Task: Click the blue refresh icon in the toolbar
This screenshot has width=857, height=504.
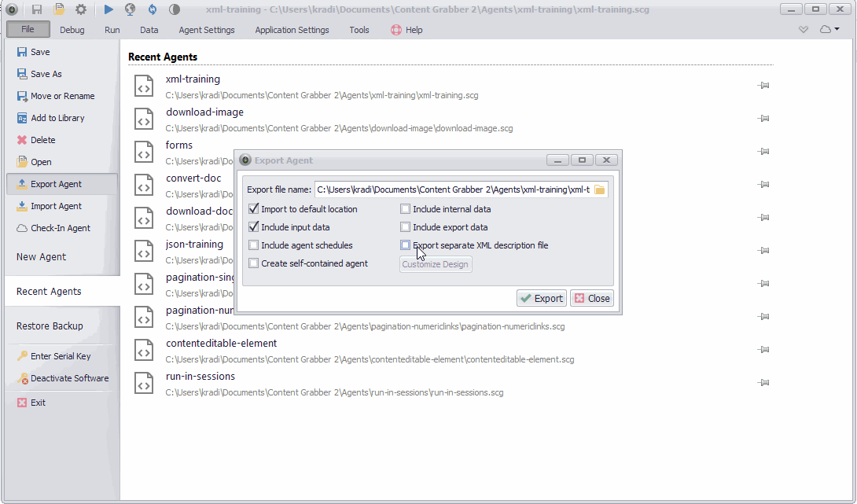Action: [x=151, y=9]
